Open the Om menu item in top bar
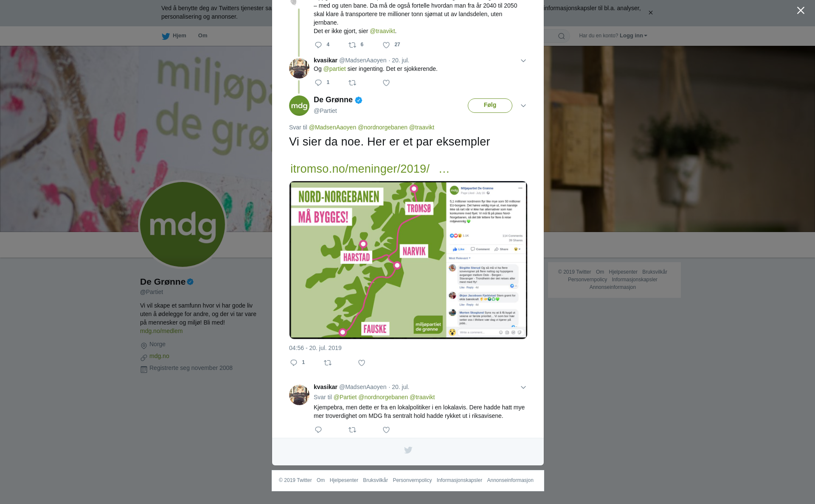The width and height of the screenshot is (815, 504). pos(202,36)
